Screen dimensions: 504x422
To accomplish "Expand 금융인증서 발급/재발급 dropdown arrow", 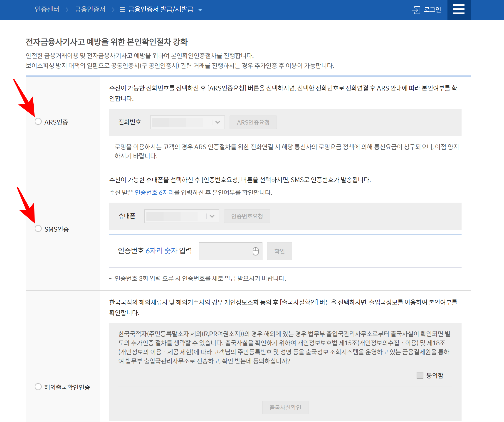I will [200, 10].
